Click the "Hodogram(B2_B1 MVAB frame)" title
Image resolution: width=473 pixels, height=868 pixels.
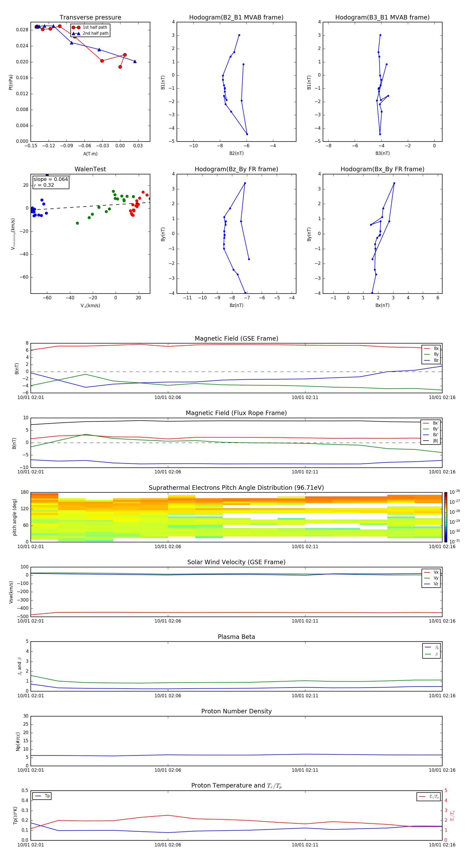tap(236, 17)
